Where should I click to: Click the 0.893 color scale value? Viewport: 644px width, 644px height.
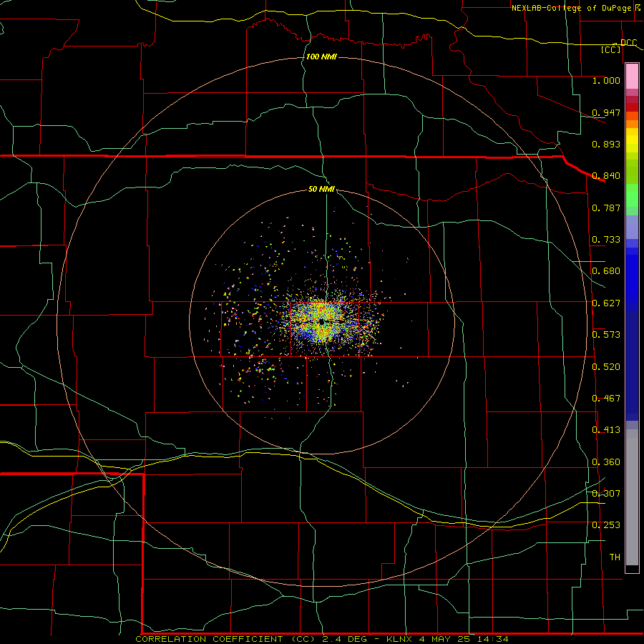point(606,144)
